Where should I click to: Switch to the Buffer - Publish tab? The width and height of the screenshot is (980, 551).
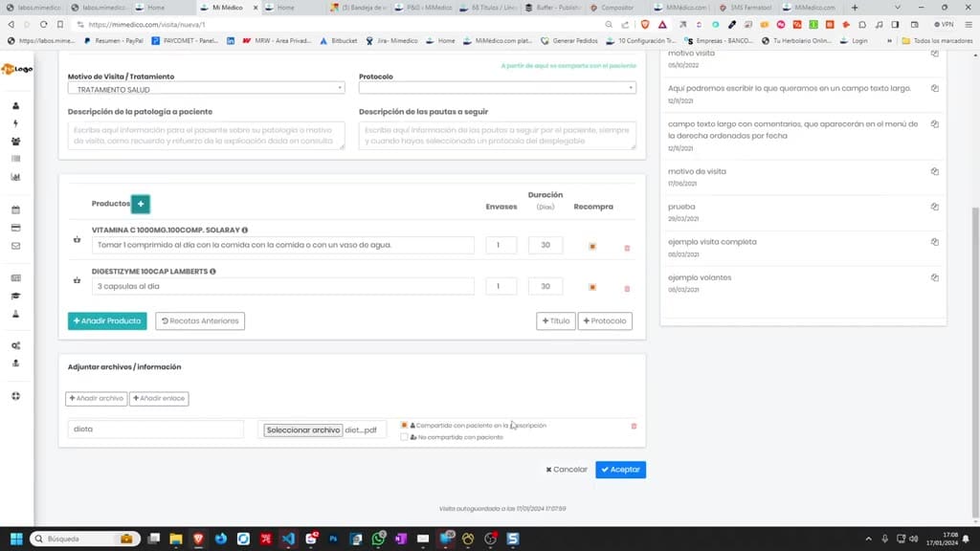click(554, 8)
